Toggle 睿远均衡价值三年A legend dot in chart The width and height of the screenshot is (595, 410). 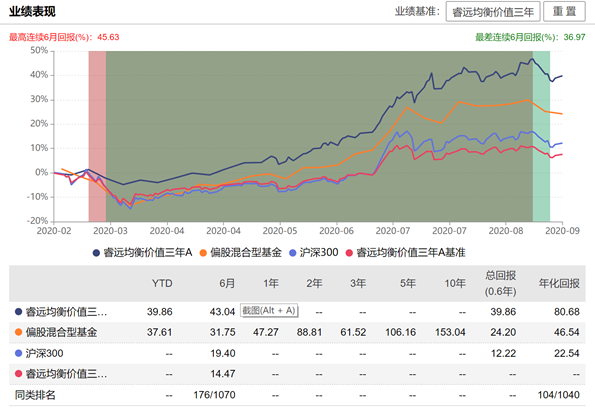[x=96, y=253]
